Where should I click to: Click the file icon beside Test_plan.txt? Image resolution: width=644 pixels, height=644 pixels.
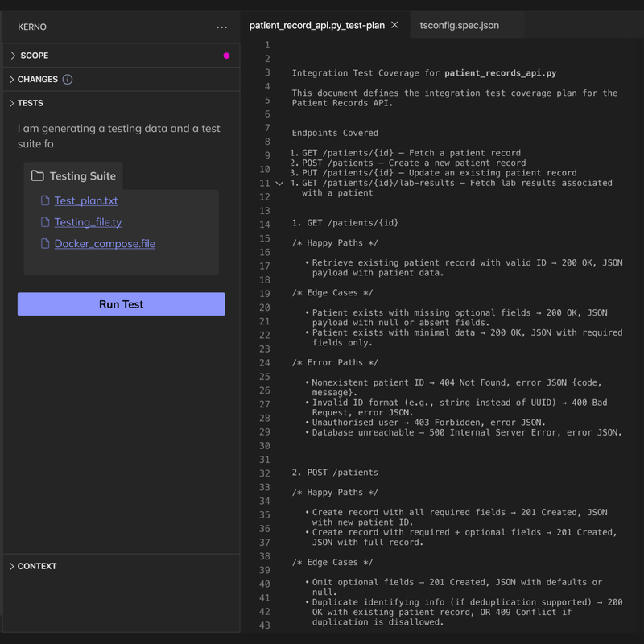tap(45, 200)
